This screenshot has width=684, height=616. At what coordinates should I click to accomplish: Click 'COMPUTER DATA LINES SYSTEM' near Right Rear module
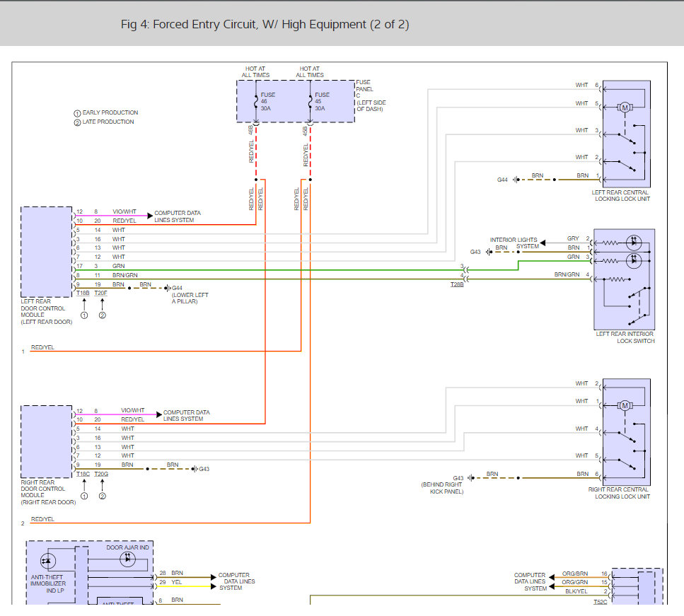point(186,415)
